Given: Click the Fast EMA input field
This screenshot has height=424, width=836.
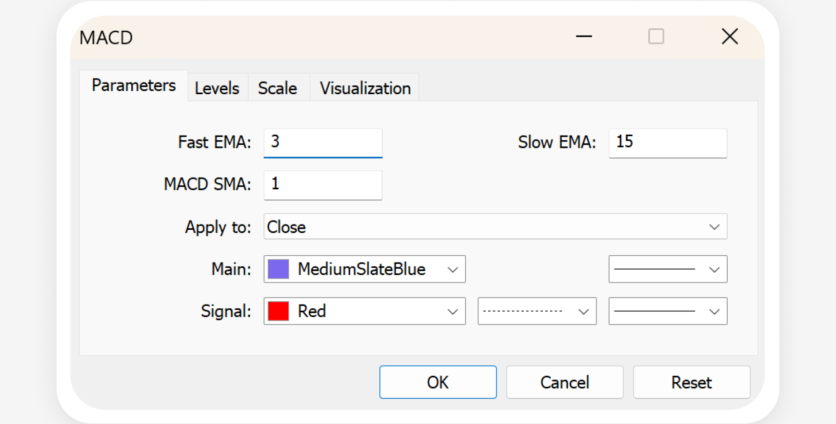Looking at the screenshot, I should [323, 142].
